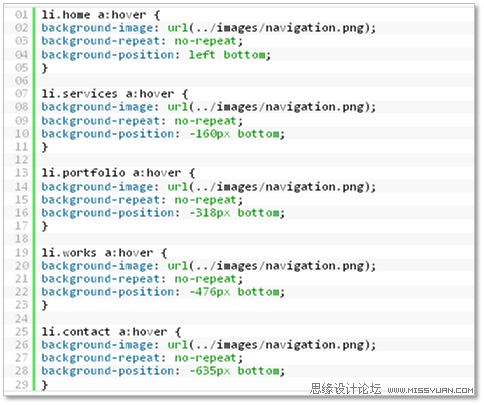
Task: Click line number 07 in the gutter
Action: (x=22, y=94)
